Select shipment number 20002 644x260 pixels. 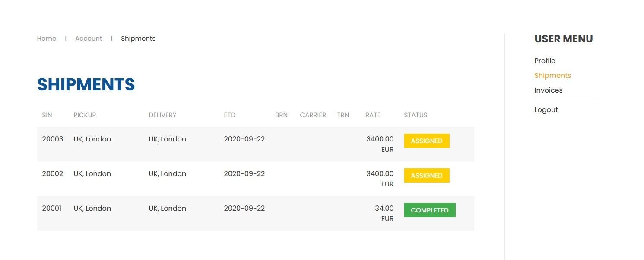coord(53,174)
